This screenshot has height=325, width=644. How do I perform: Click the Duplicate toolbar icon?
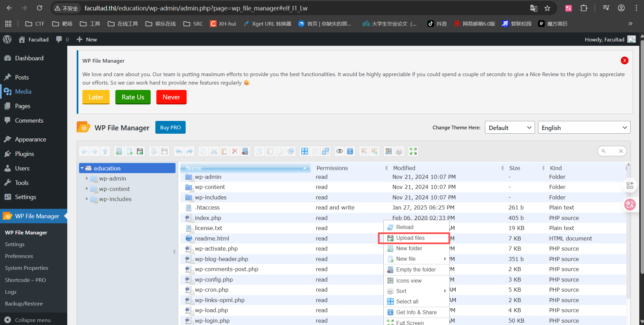pos(259,152)
